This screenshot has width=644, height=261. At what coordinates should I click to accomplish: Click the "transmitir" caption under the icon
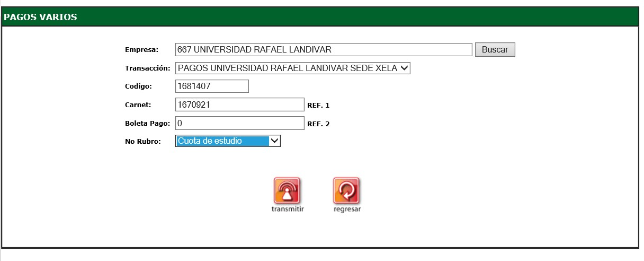click(287, 209)
